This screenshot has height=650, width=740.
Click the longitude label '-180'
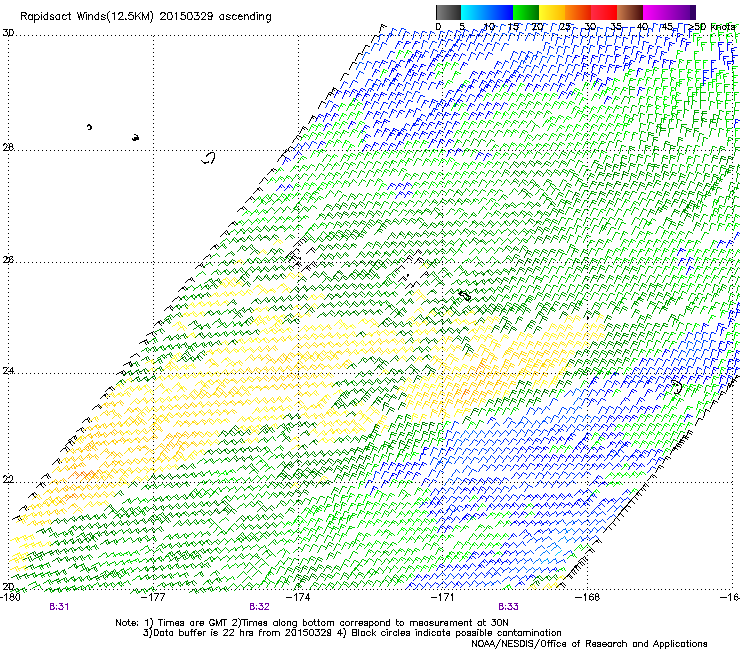coord(11,597)
